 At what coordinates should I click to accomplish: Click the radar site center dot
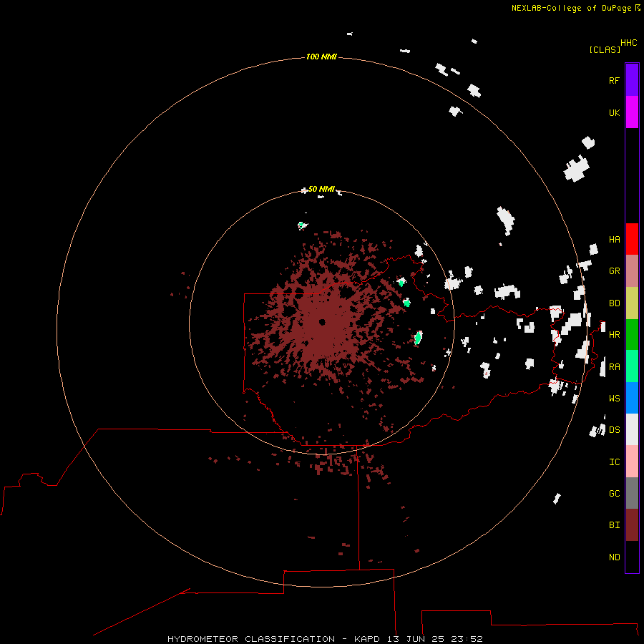322,322
